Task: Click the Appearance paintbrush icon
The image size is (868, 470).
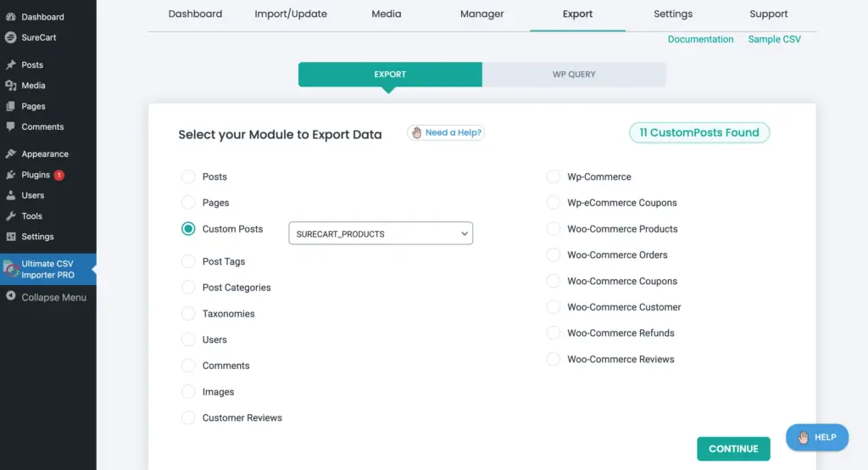Action: (x=10, y=154)
